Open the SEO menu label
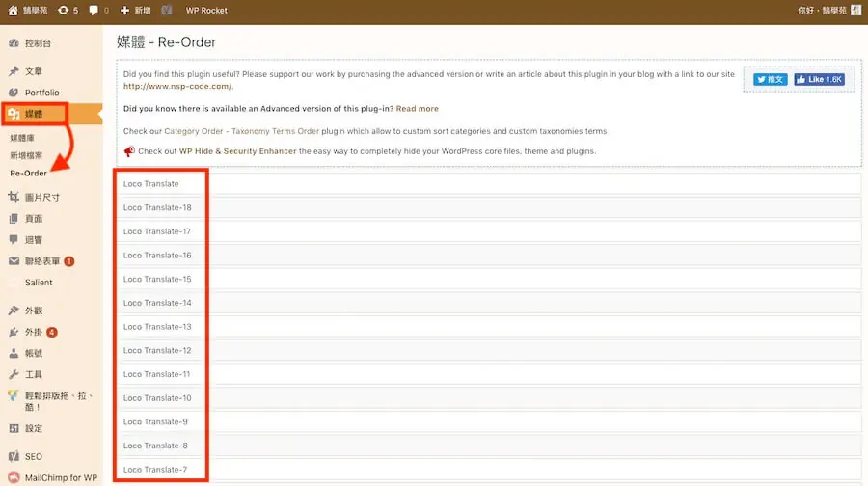The image size is (868, 486). [33, 457]
